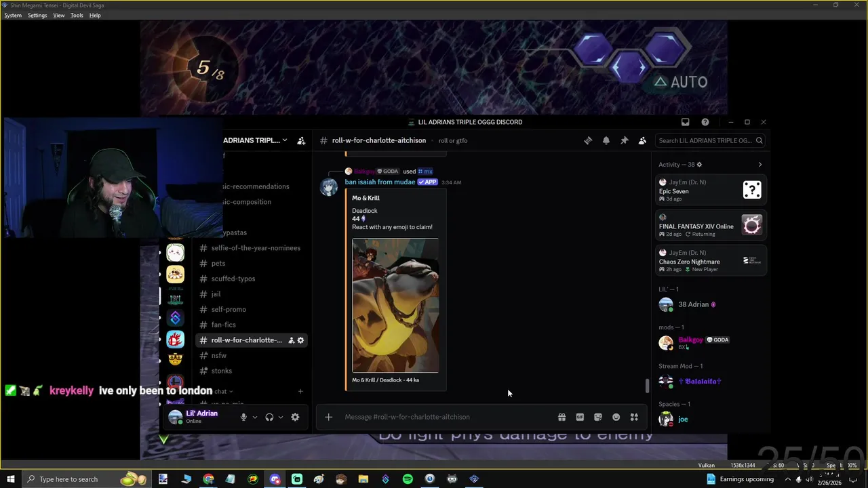Screen dimensions: 868x488
Task: Open Google Chrome from the taskbar
Action: [x=208, y=479]
